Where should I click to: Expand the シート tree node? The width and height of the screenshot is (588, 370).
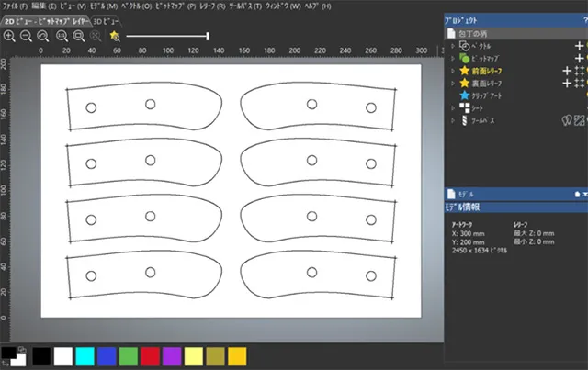tap(452, 107)
